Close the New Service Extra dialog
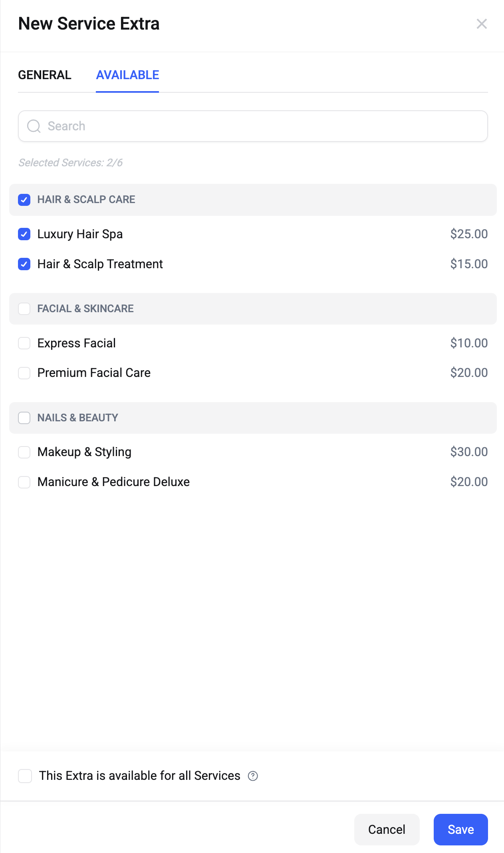This screenshot has height=853, width=504. pyautogui.click(x=482, y=24)
